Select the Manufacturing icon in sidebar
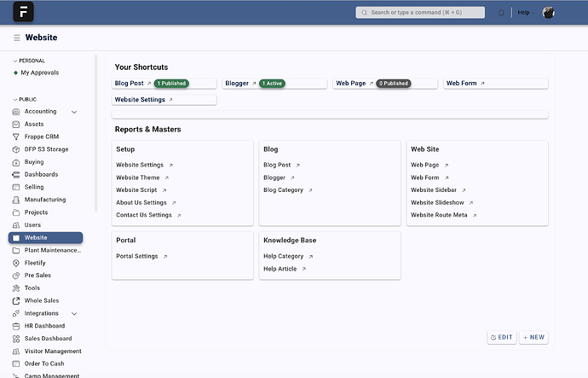Screen dimensions: 588x378 pyautogui.click(x=15, y=200)
